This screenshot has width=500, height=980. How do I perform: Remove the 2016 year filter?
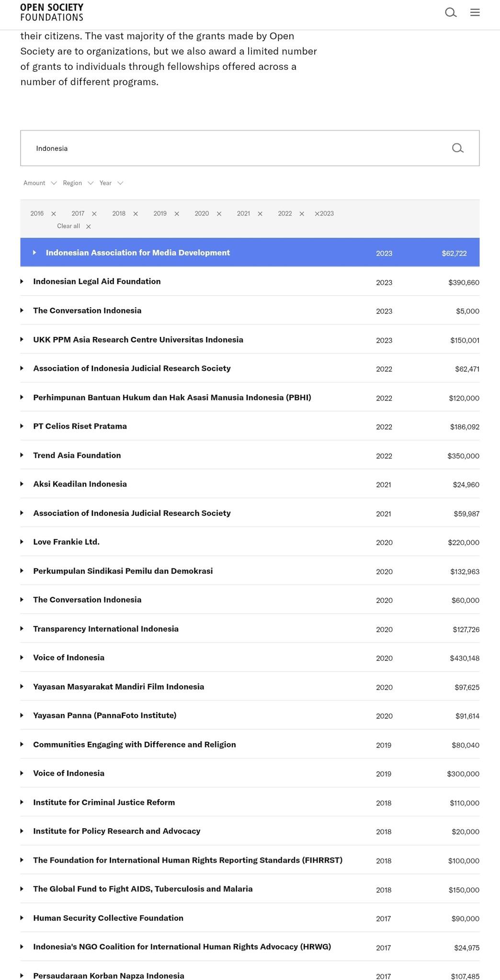click(54, 214)
